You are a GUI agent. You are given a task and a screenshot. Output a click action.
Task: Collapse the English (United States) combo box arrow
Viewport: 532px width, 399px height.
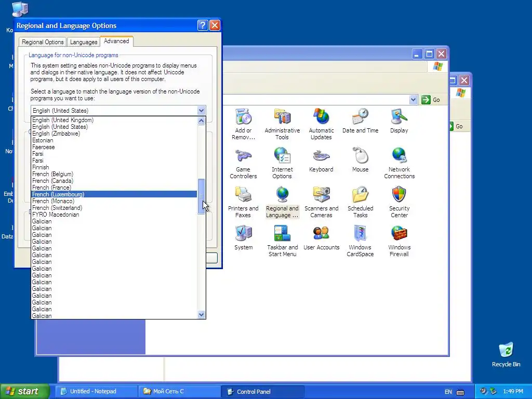(201, 111)
